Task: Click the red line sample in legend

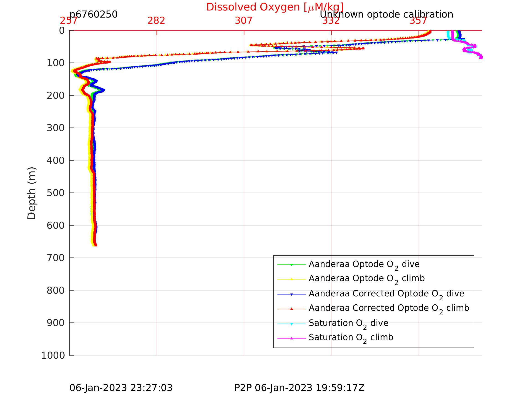Action: pos(291,309)
